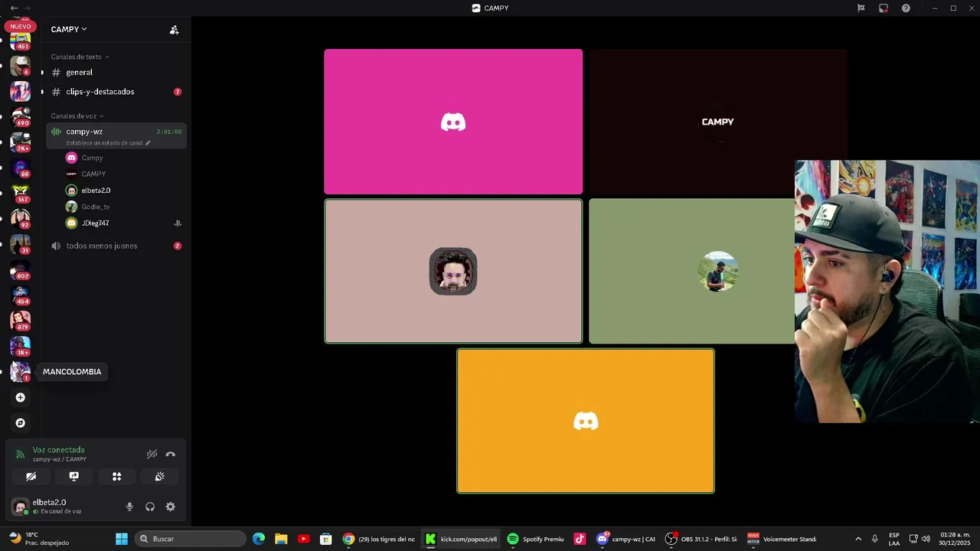Open OBS 31.1.2 from the taskbar
This screenshot has width=980, height=551.
[x=701, y=539]
